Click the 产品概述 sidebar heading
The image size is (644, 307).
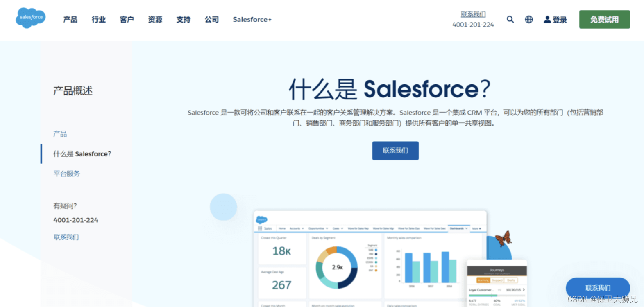[x=73, y=90]
